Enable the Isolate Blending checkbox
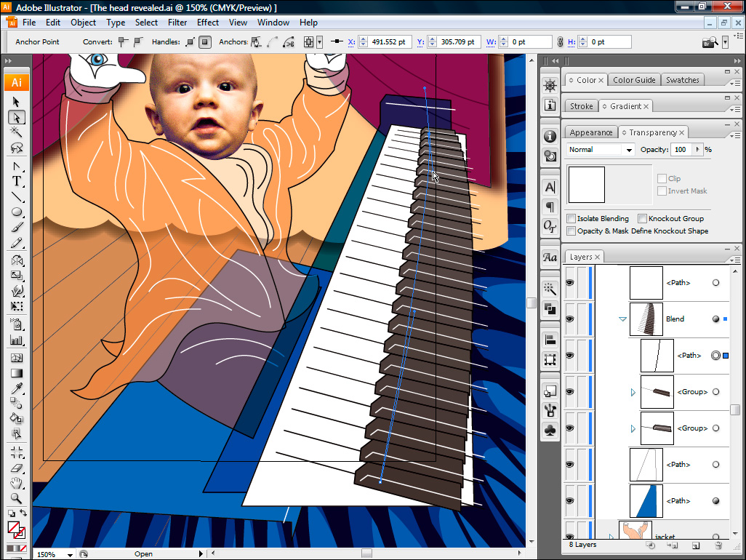Viewport: 746px width, 560px height. [x=571, y=218]
